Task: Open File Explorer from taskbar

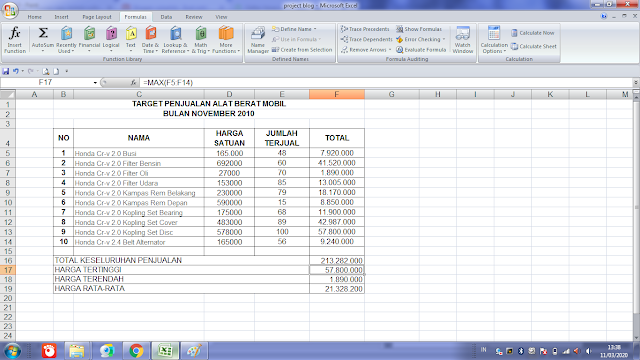Action: click(x=77, y=351)
